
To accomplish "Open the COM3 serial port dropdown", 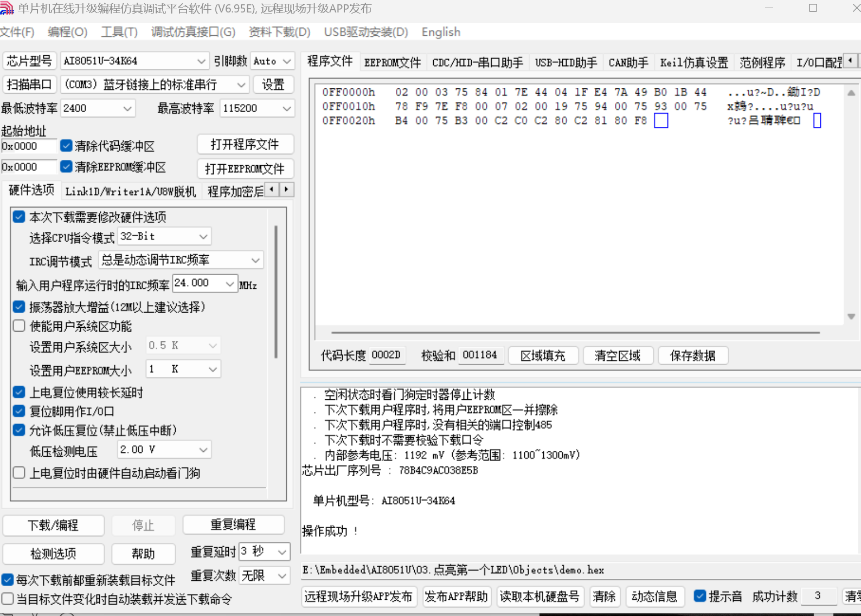I will click(x=155, y=85).
